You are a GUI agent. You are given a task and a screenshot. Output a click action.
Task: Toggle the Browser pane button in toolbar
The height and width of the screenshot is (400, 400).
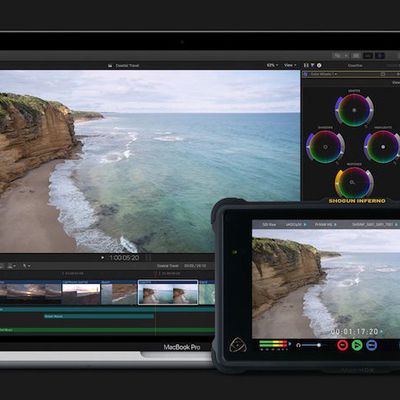[356, 56]
